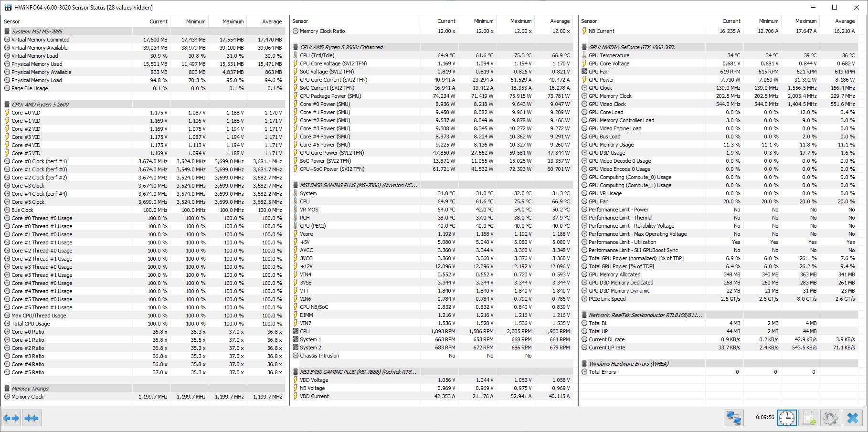Click the Average column header in right panel
This screenshot has height=432, width=868.
(845, 21)
